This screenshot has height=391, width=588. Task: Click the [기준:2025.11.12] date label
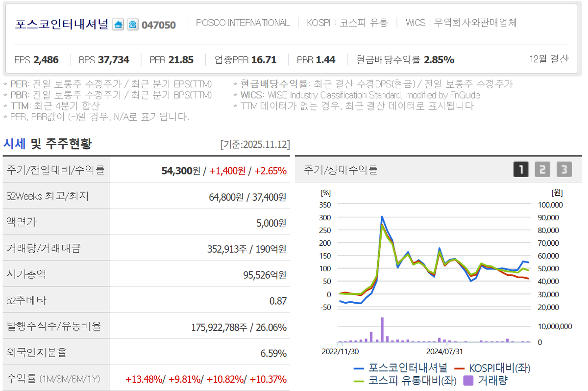pyautogui.click(x=255, y=145)
